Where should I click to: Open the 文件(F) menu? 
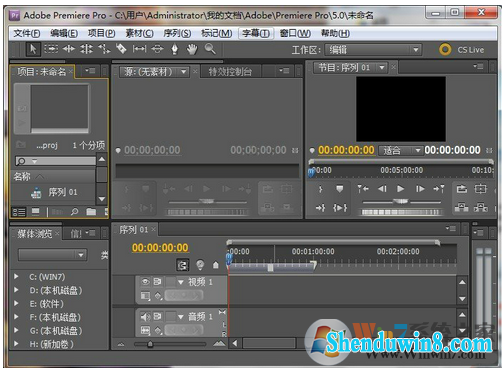pyautogui.click(x=27, y=33)
